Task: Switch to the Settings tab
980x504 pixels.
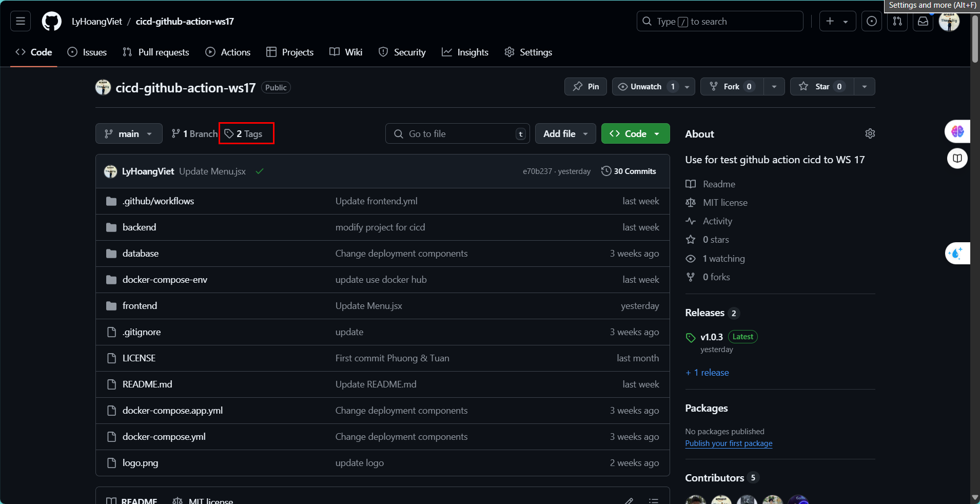Action: [528, 52]
